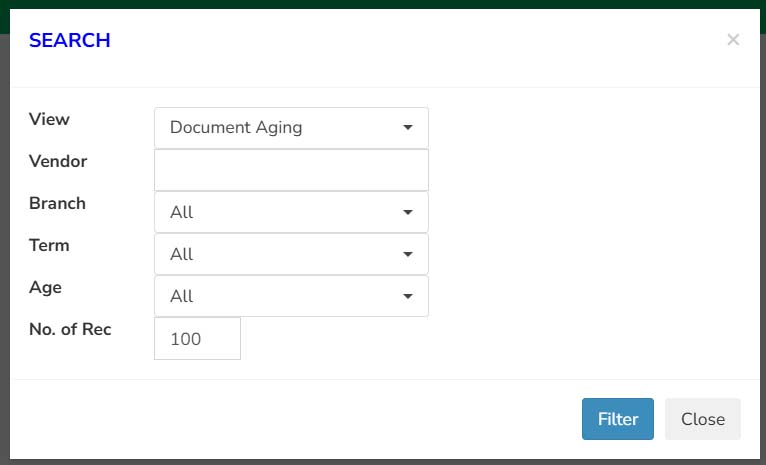Viewport: 766px width, 465px height.
Task: Click the Vendor field label
Action: click(x=58, y=161)
